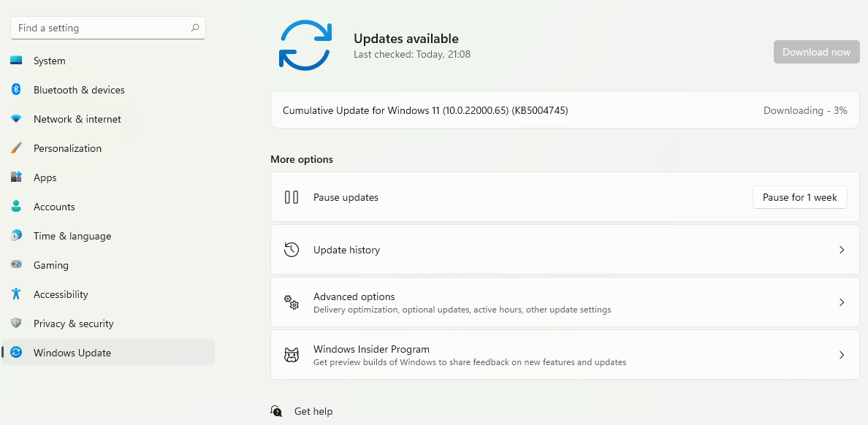Open the Get help link
The width and height of the screenshot is (868, 425).
point(313,411)
